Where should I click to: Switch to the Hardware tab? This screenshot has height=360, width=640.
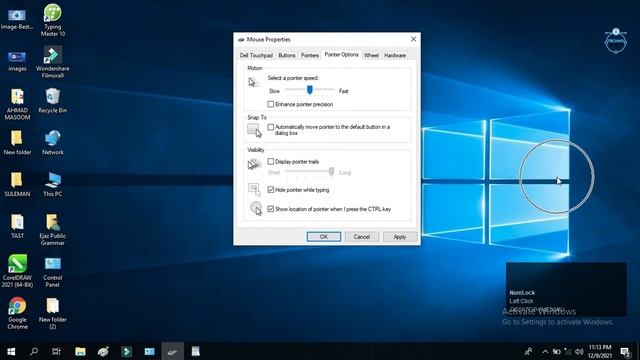click(x=395, y=55)
